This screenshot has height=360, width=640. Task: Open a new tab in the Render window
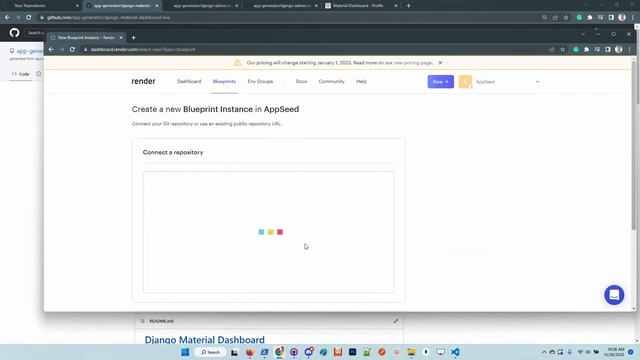tap(133, 38)
